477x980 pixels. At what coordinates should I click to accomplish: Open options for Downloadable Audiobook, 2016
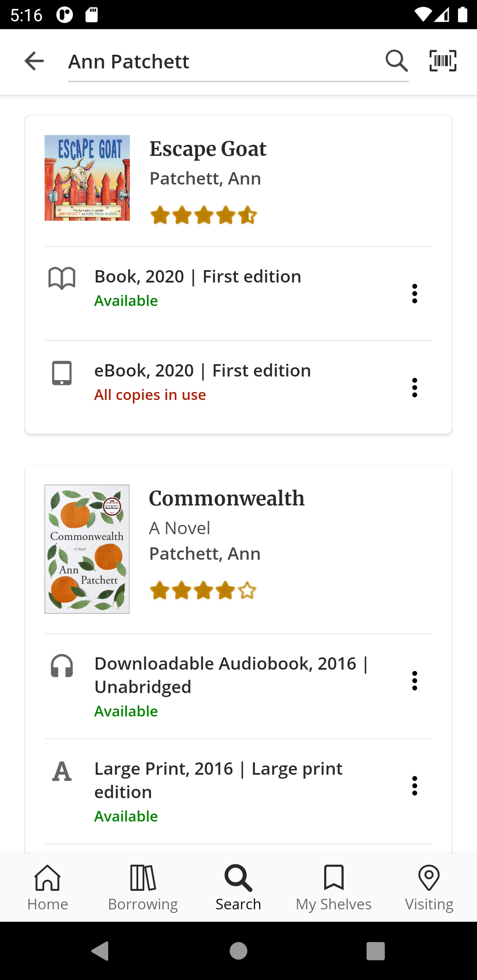(x=414, y=681)
